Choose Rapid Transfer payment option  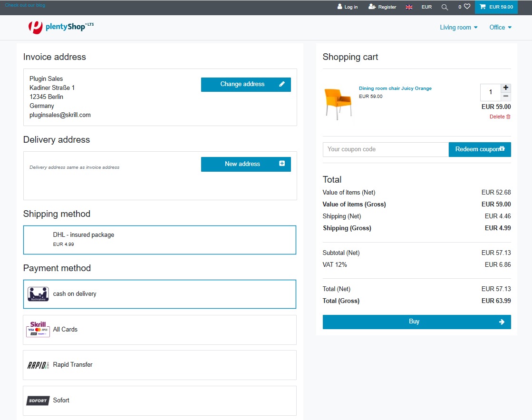pos(159,365)
